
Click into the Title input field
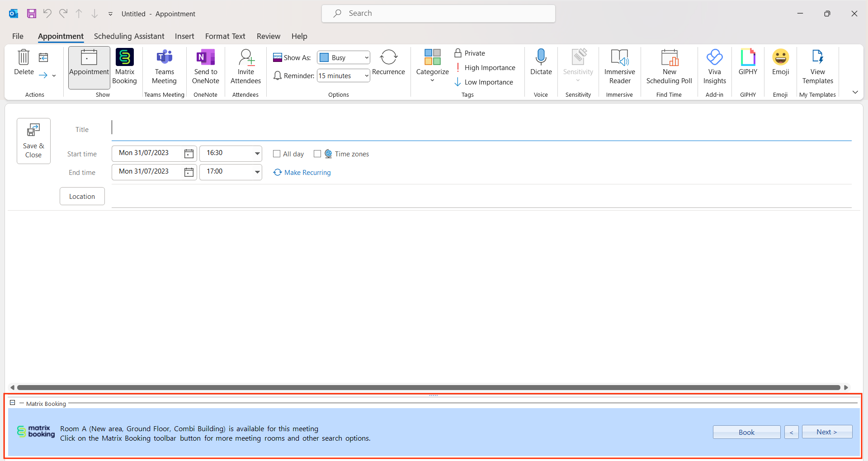[479, 129]
